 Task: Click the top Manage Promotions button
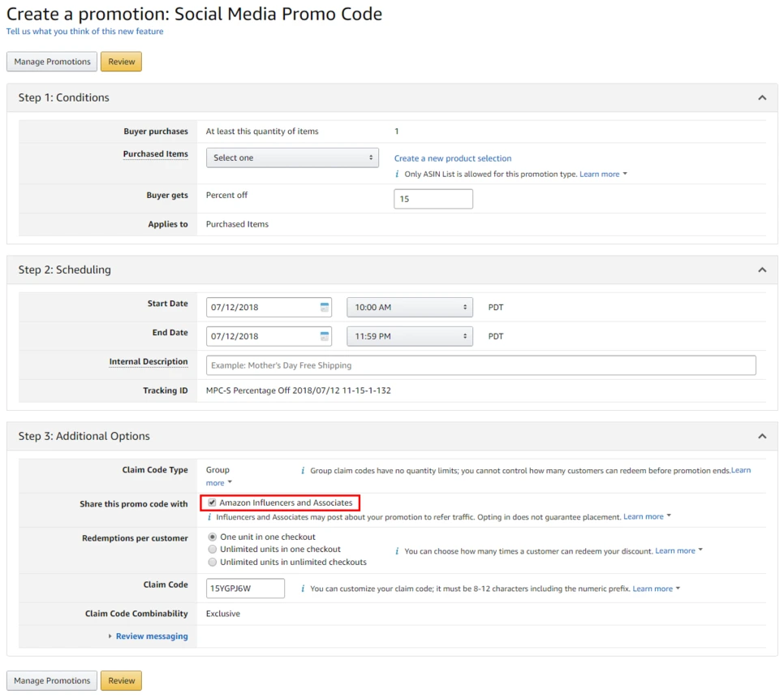52,62
